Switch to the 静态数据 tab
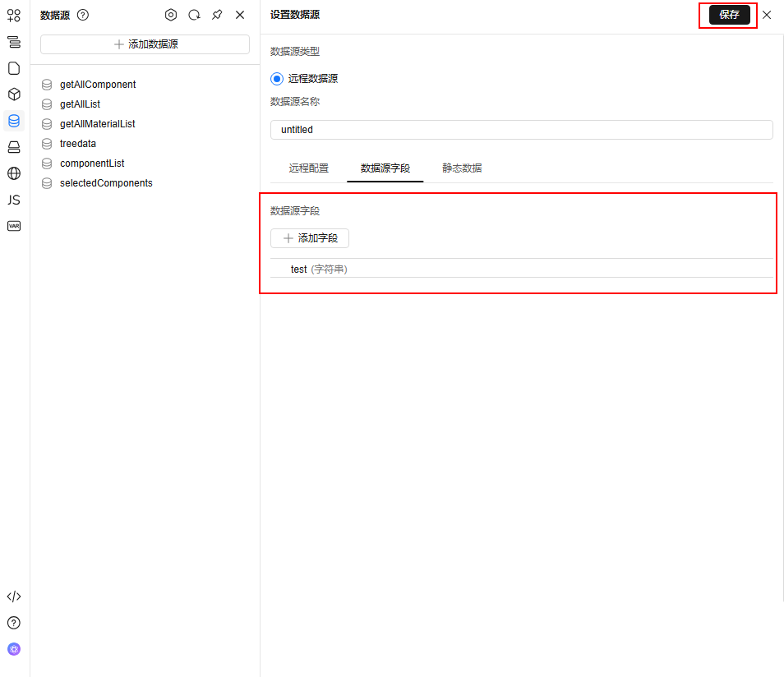Screen dimensions: 784x677 [x=462, y=168]
